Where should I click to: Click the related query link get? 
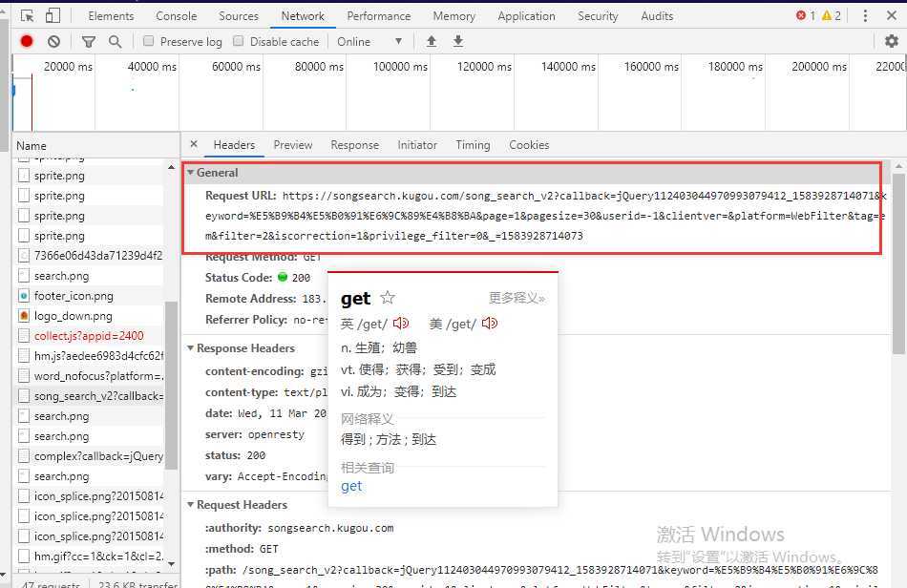click(351, 486)
